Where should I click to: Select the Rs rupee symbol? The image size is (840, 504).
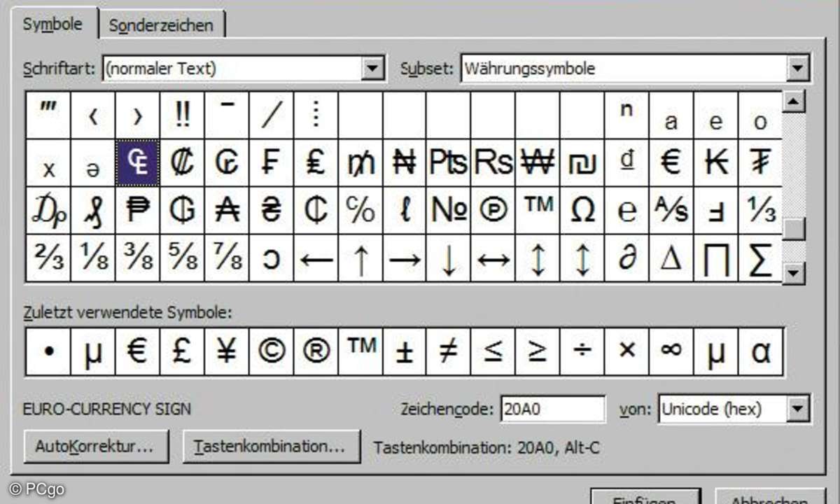[493, 163]
